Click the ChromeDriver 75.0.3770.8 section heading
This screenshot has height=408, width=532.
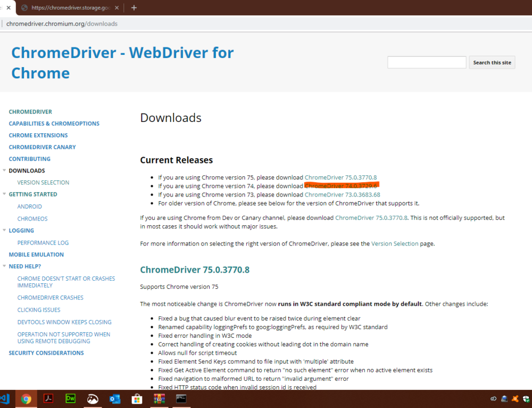pyautogui.click(x=195, y=270)
